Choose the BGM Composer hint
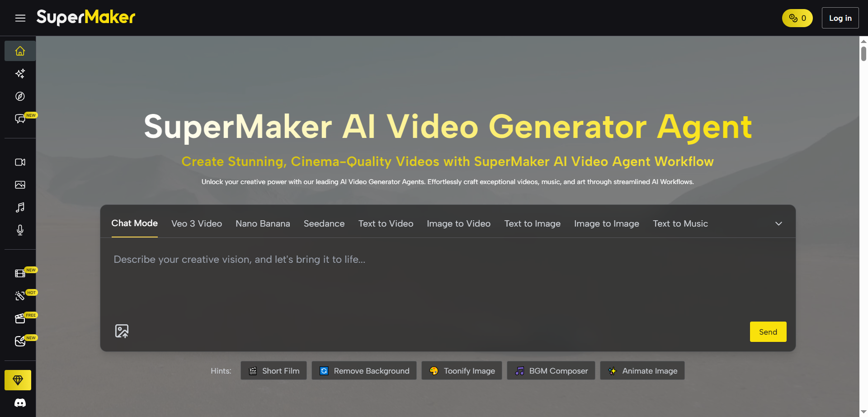This screenshot has width=868, height=417. point(551,370)
